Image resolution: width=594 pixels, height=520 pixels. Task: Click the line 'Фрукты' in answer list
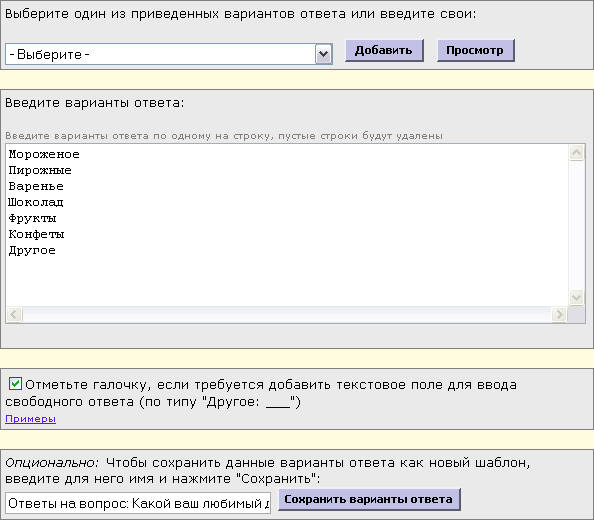[x=32, y=219]
